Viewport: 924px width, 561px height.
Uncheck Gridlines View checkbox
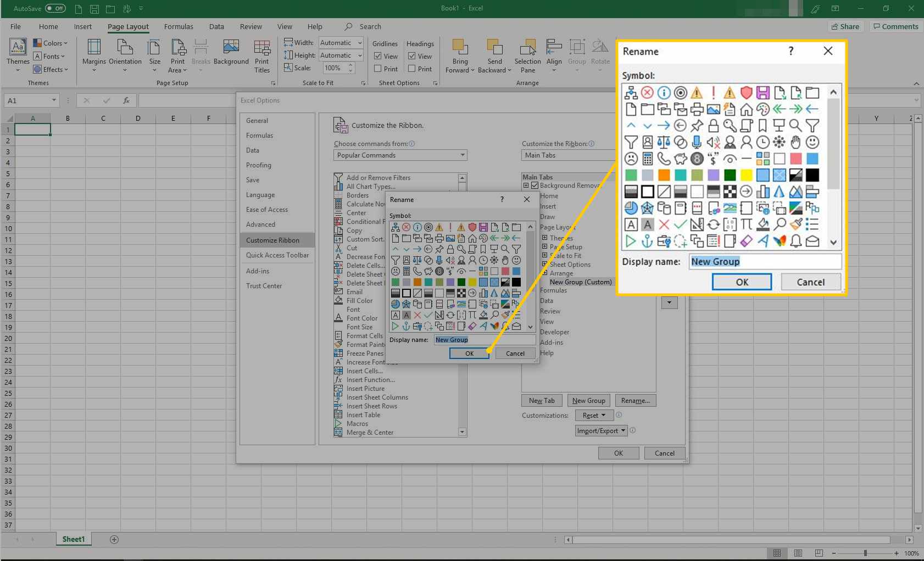click(378, 56)
